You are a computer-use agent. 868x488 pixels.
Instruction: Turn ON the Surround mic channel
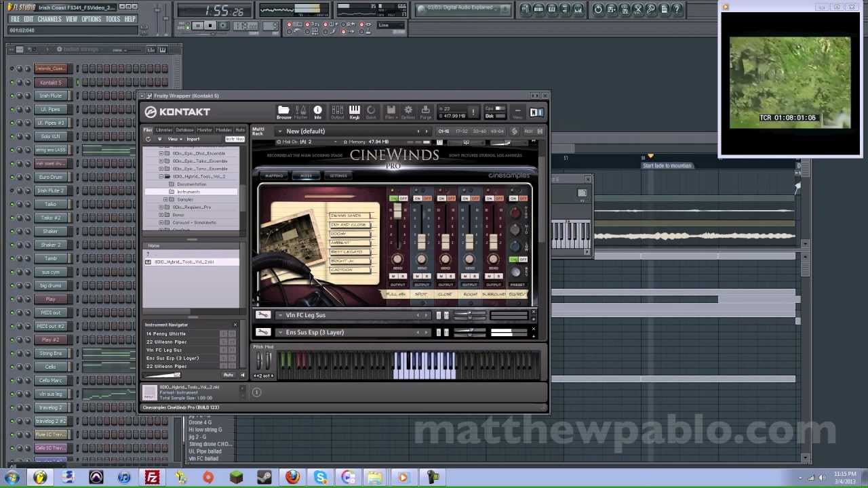(489, 198)
